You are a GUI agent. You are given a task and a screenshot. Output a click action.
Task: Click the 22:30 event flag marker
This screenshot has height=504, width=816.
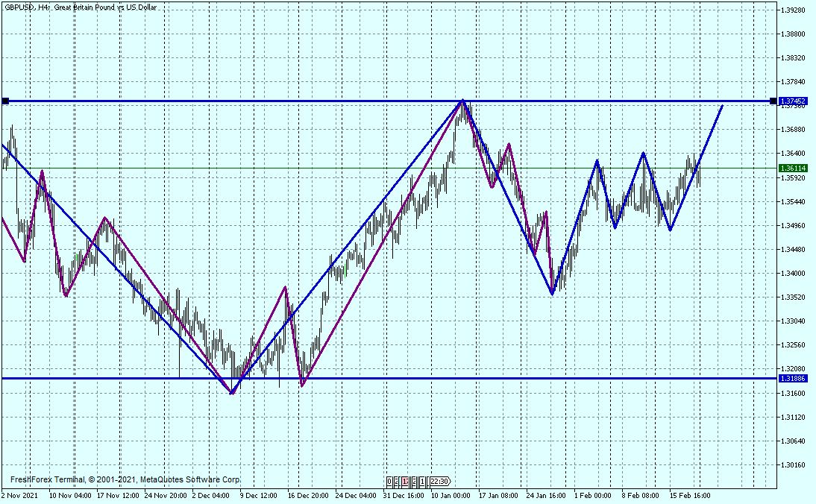[x=440, y=481]
